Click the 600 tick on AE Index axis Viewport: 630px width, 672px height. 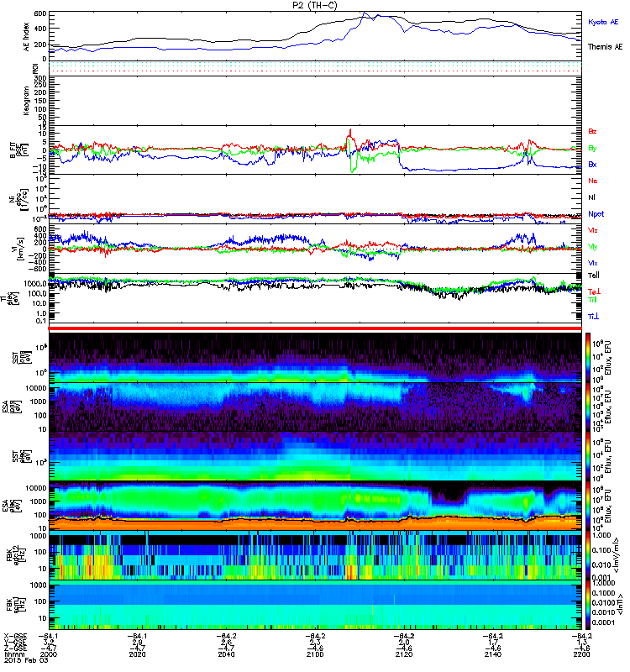click(x=40, y=13)
